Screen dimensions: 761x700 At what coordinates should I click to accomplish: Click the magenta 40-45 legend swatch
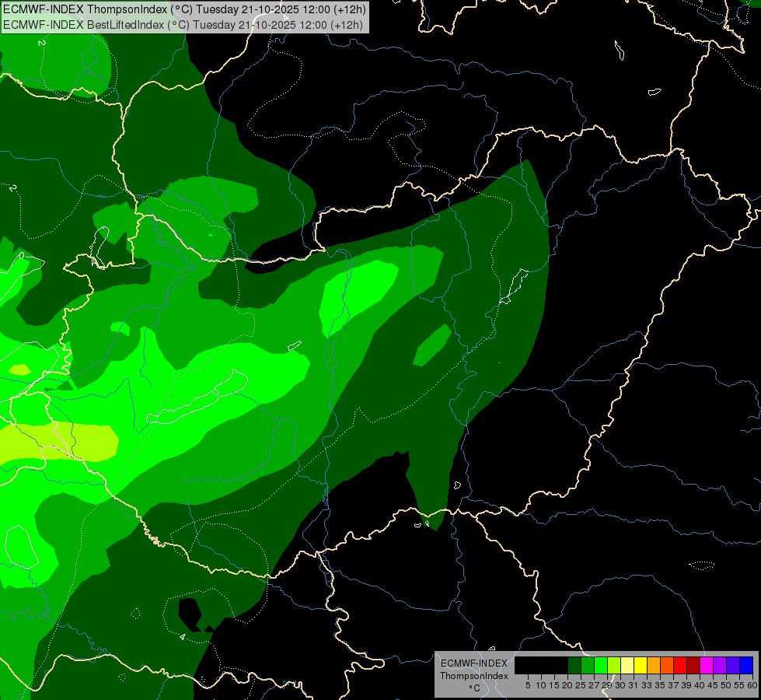tap(707, 665)
